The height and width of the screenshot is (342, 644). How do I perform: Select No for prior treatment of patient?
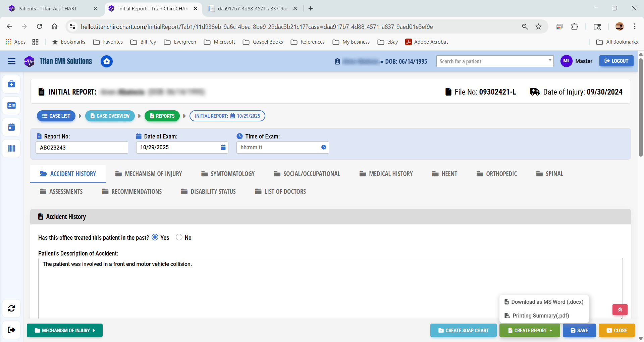(179, 237)
